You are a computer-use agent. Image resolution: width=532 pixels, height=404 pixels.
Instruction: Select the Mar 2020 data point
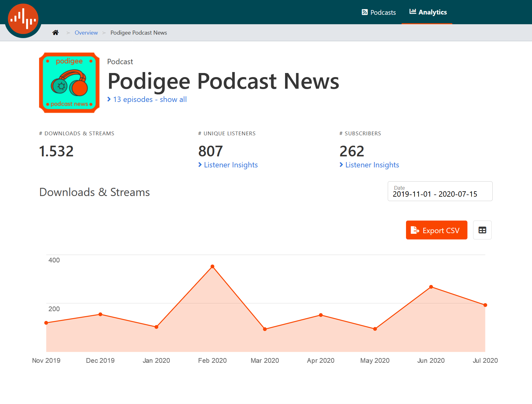click(265, 329)
